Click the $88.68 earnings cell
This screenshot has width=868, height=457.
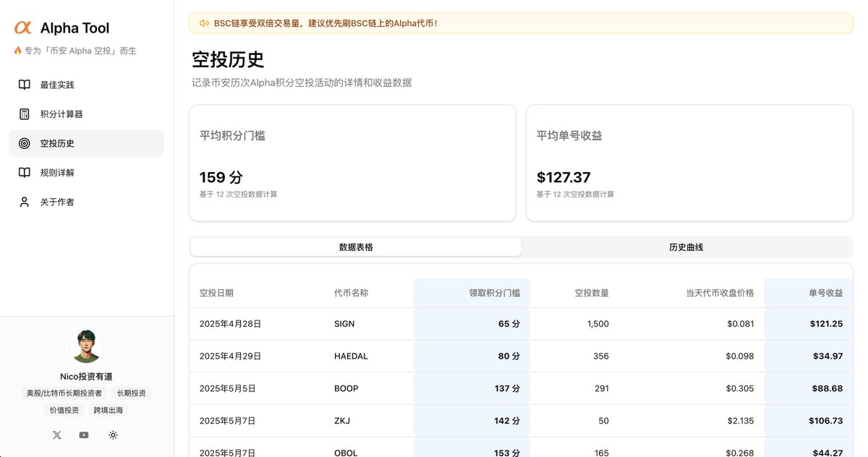click(827, 388)
